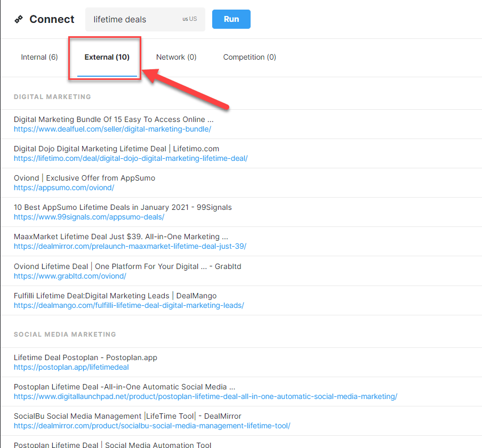Image resolution: width=482 pixels, height=448 pixels.
Task: Click title 'SocialBu Social Media Management |LifeTime Tool|'
Action: [105, 417]
